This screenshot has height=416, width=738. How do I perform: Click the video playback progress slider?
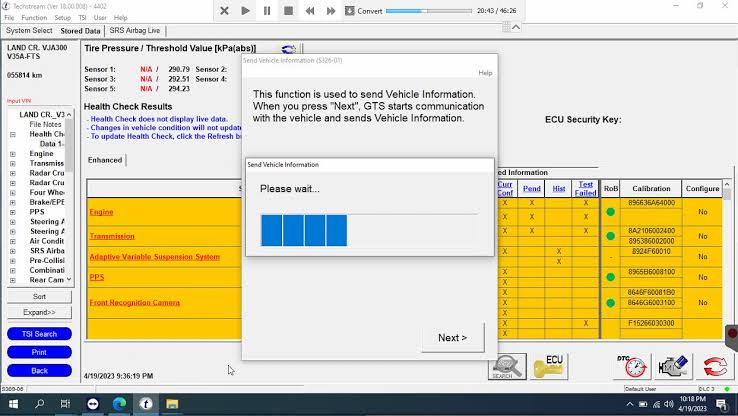pos(430,11)
